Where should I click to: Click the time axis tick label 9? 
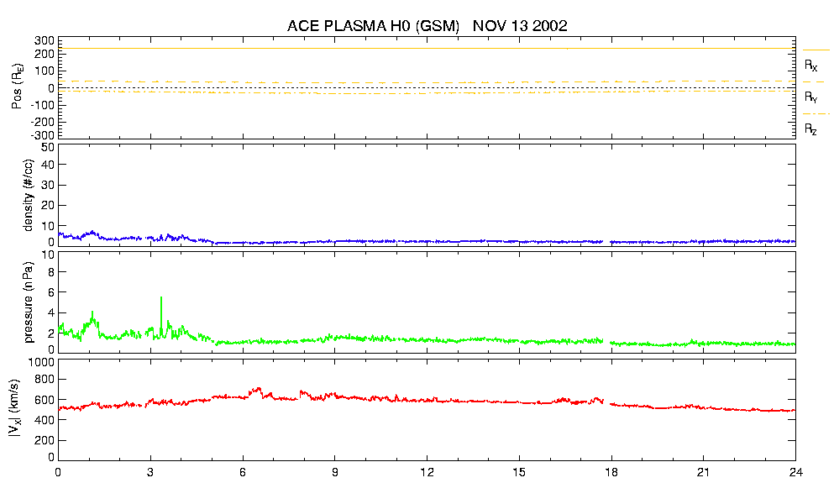pos(334,472)
